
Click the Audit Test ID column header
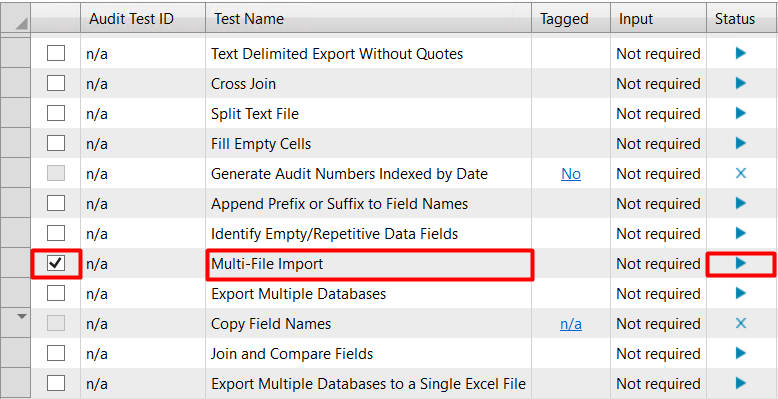pyautogui.click(x=143, y=19)
